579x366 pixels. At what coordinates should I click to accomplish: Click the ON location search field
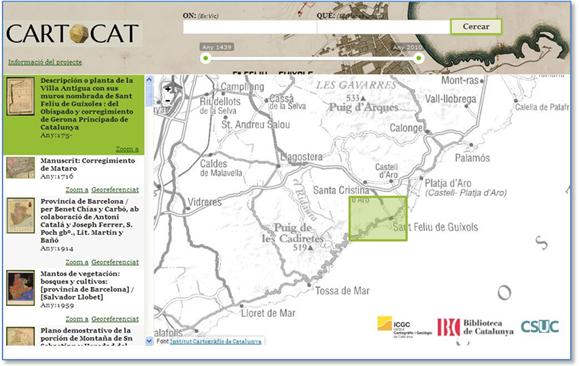tap(250, 27)
